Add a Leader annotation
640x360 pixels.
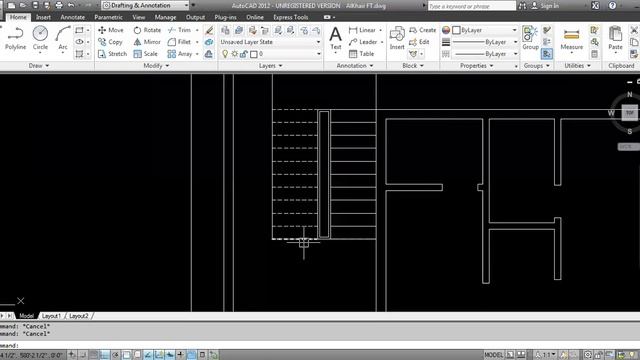pyautogui.click(x=363, y=42)
